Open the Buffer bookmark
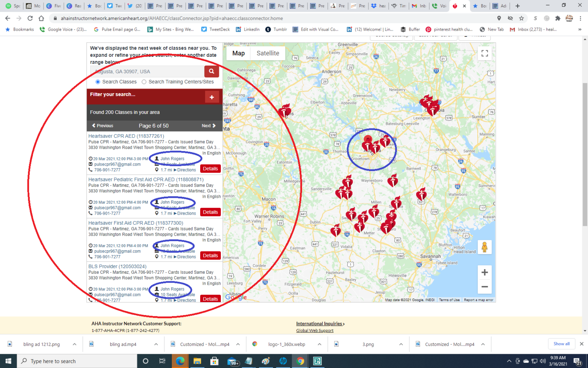588x368 pixels. 410,29
